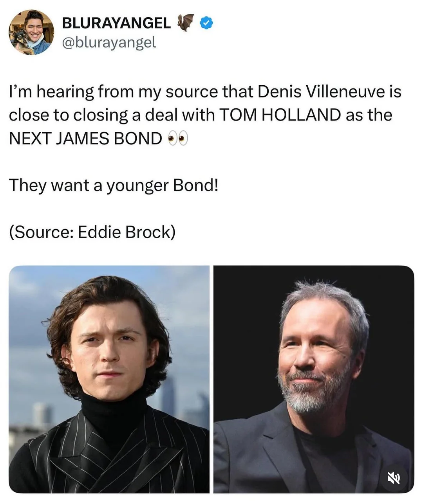The height and width of the screenshot is (504, 423).
Task: Toggle the muted speaker icon on video
Action: coord(394,478)
